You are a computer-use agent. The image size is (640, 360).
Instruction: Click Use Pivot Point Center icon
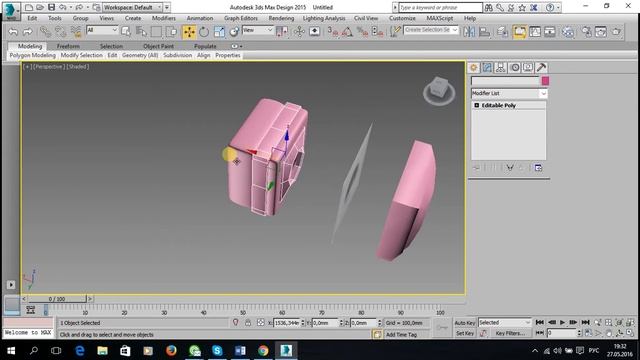coord(282,32)
